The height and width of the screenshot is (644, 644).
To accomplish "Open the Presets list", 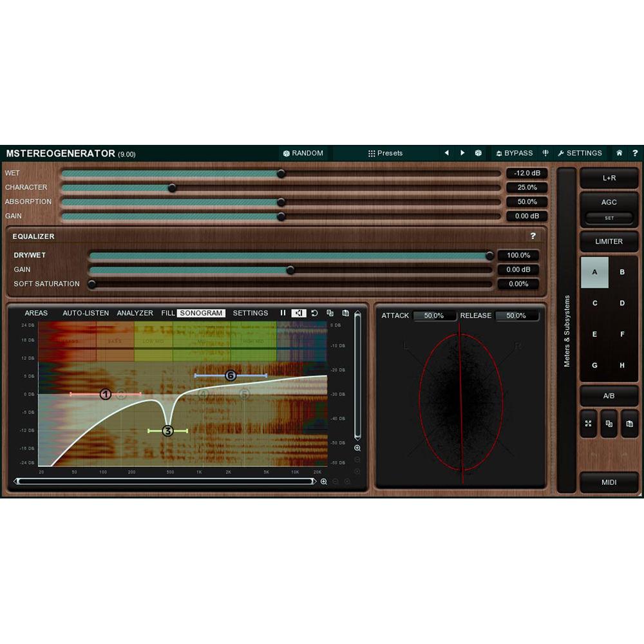I will tap(386, 153).
